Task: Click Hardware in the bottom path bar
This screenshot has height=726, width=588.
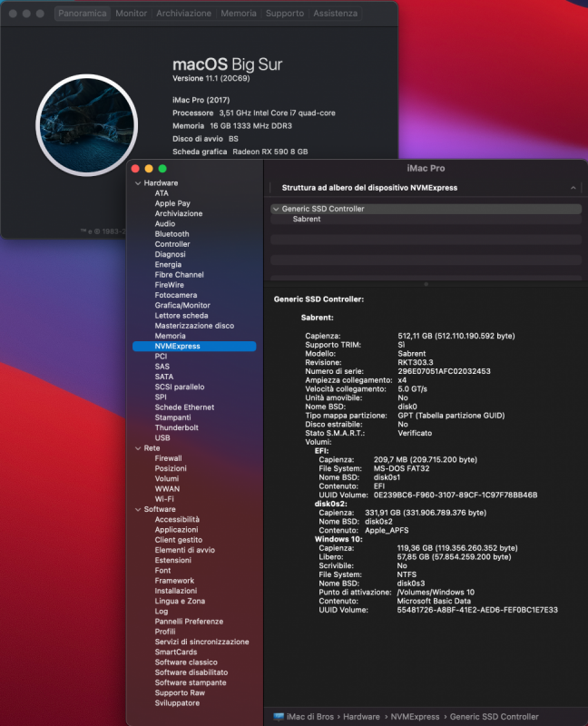Action: point(361,717)
